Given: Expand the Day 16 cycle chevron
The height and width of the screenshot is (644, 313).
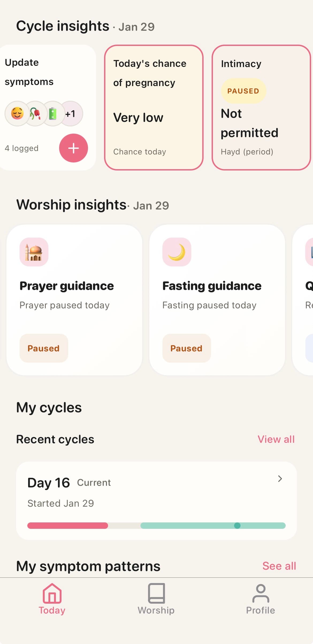Looking at the screenshot, I should tap(280, 479).
